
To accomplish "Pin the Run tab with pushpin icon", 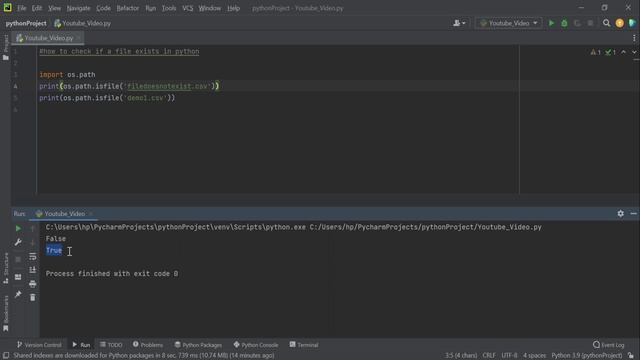I will click(x=18, y=294).
